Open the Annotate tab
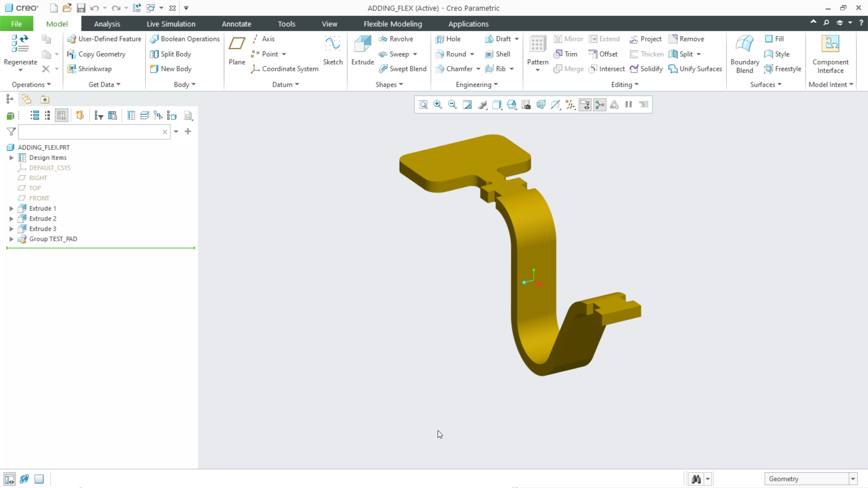This screenshot has height=488, width=868. [x=236, y=24]
